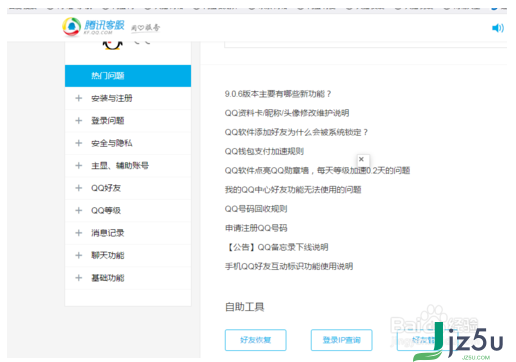This screenshot has width=516, height=362.
Task: Close the small popup with X
Action: click(x=361, y=159)
